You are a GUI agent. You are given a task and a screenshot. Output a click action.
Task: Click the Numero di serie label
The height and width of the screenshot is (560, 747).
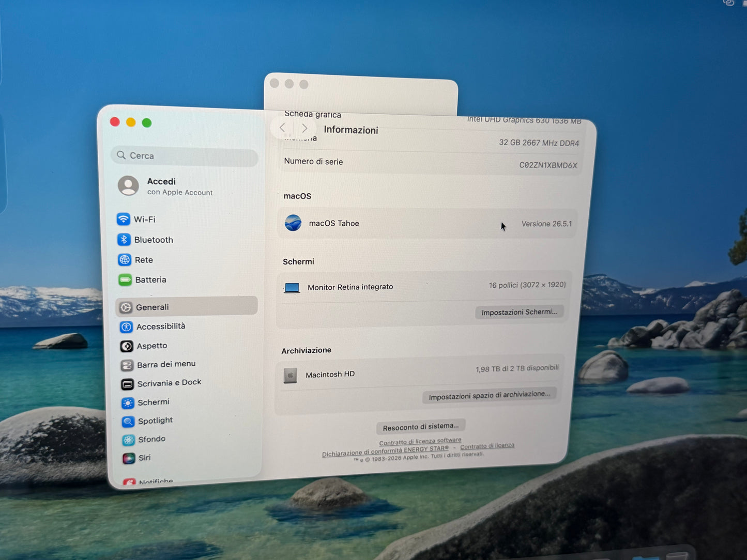coord(313,161)
